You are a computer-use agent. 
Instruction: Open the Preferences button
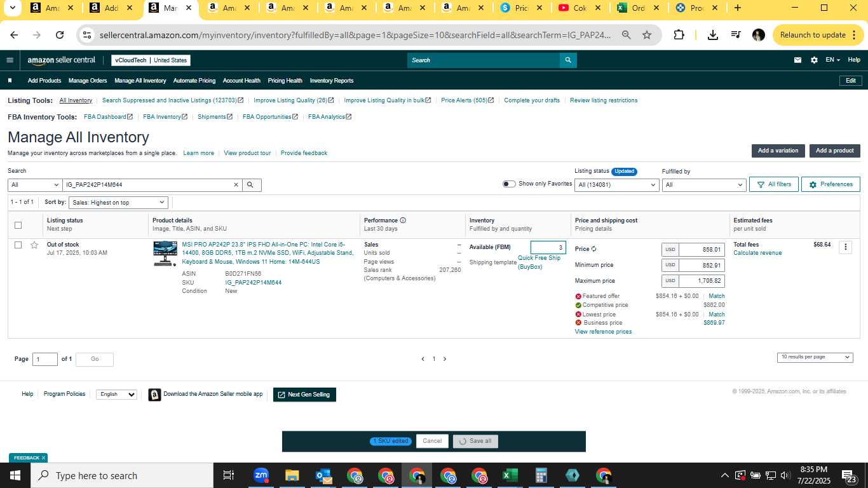tap(831, 184)
